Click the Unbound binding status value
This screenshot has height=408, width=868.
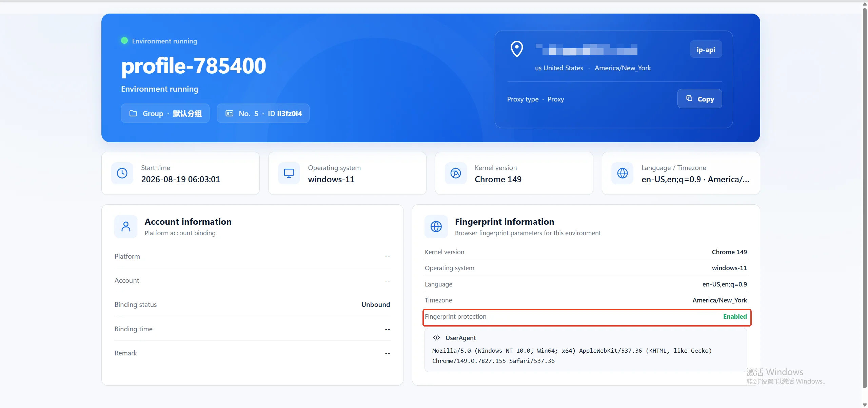tap(376, 305)
